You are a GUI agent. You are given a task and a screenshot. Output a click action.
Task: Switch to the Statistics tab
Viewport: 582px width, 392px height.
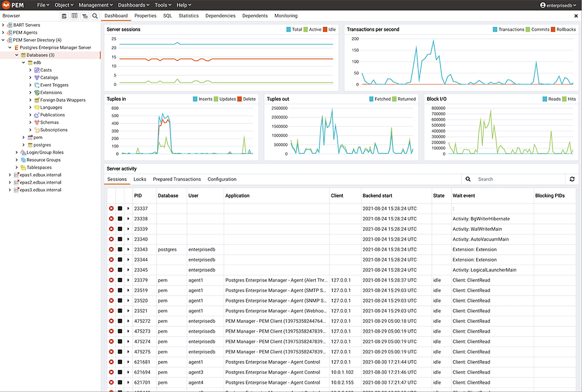click(189, 16)
